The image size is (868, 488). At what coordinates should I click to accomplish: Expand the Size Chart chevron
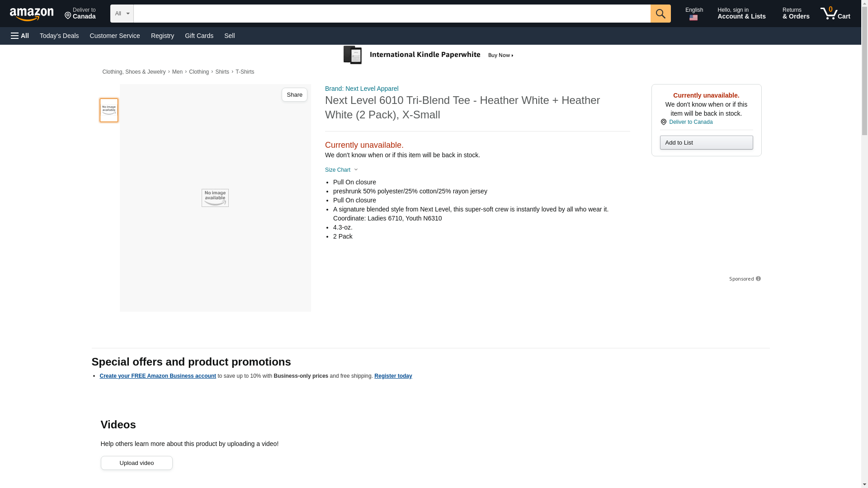(356, 170)
